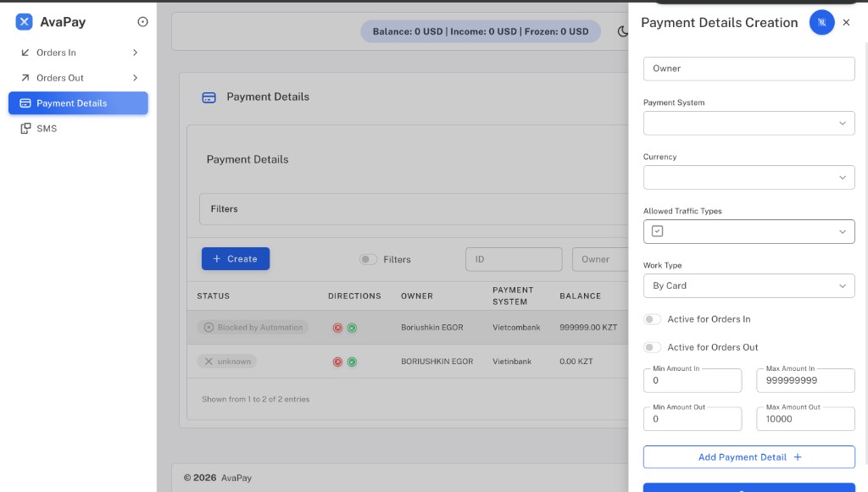Click checkbox icon in Allowed Traffic Types

pos(657,231)
